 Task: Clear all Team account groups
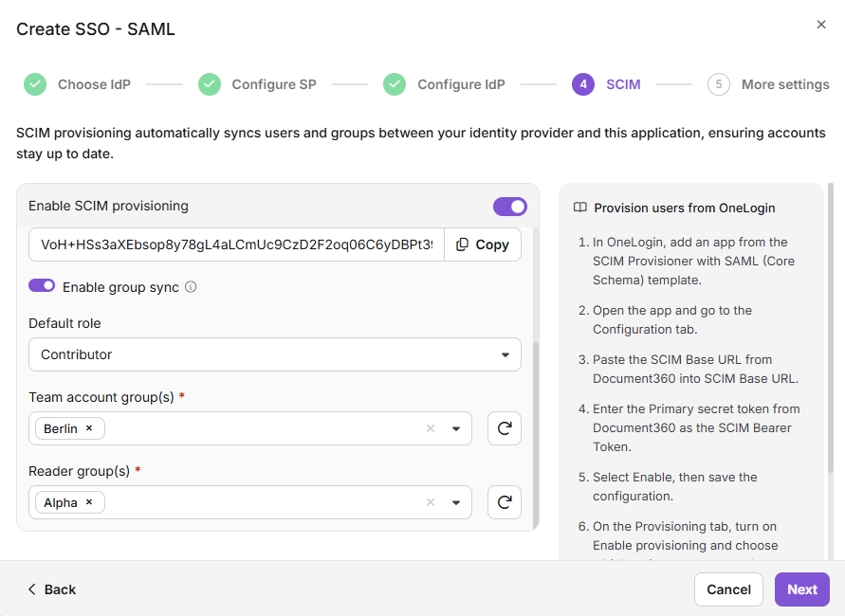[x=430, y=428]
